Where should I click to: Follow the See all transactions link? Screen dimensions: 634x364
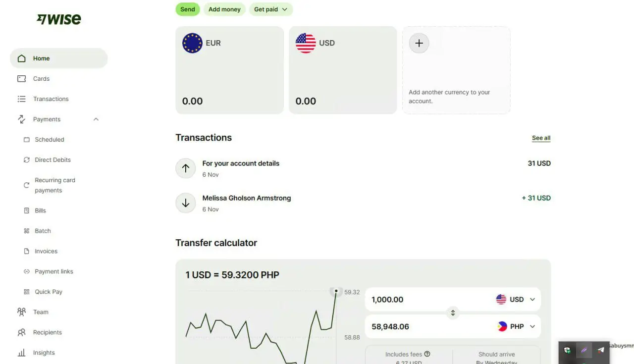tap(541, 138)
